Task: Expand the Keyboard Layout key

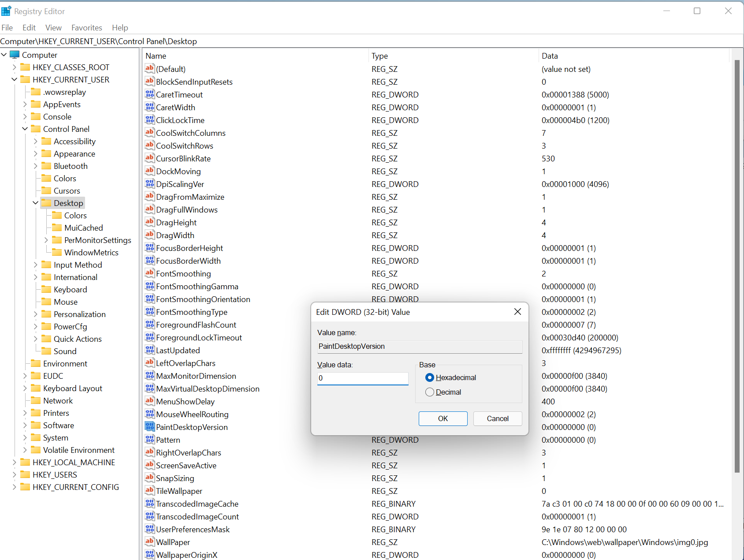Action: click(25, 388)
